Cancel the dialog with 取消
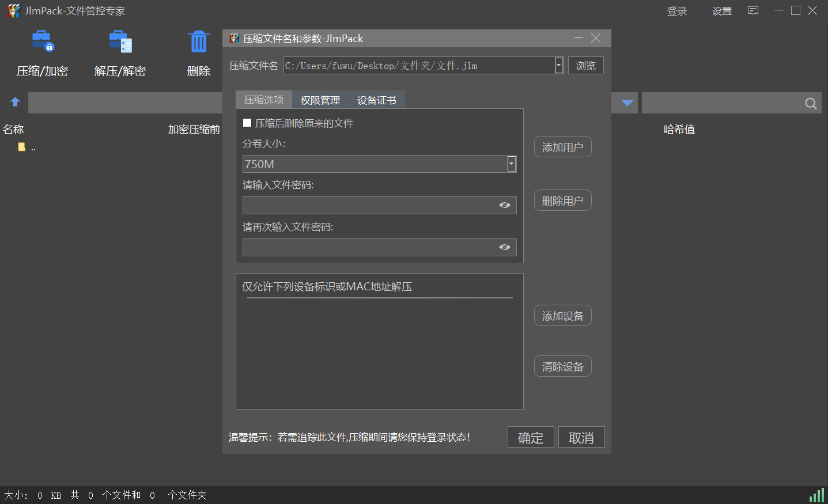Image resolution: width=828 pixels, height=504 pixels. [x=581, y=437]
